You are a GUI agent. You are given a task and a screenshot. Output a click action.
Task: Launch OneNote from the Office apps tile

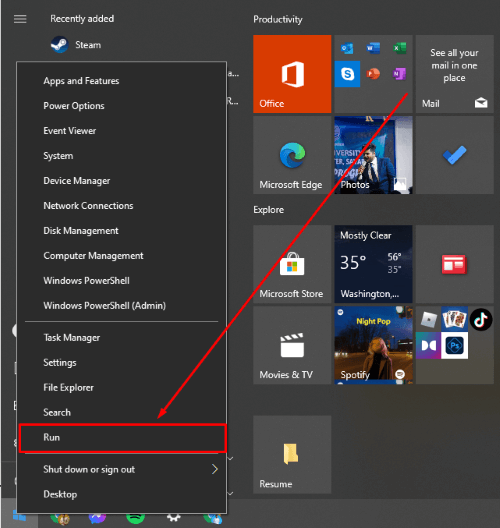(x=399, y=74)
